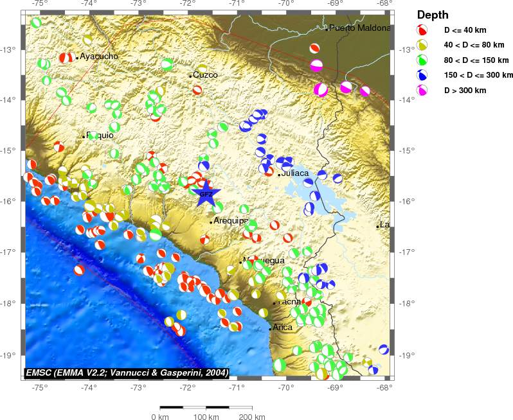Click the red beachball just left of Ayacucho
This screenshot has height=420, width=513.
click(x=66, y=58)
